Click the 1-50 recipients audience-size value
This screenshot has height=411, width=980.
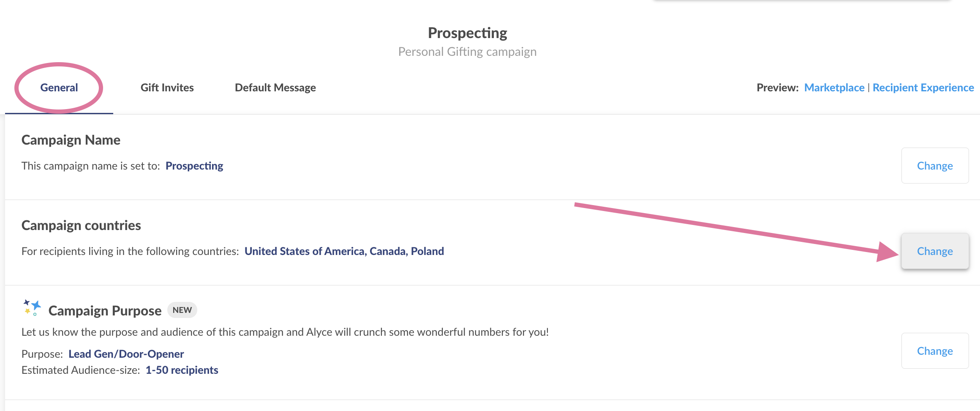182,370
